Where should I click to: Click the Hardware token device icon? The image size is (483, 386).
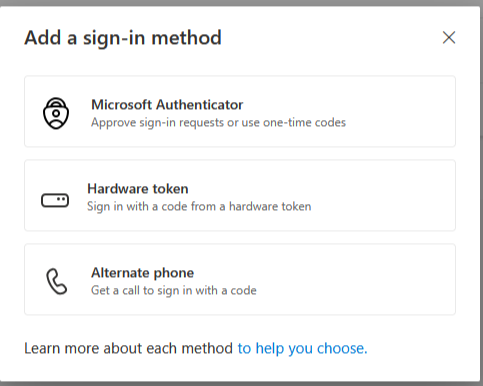point(55,200)
